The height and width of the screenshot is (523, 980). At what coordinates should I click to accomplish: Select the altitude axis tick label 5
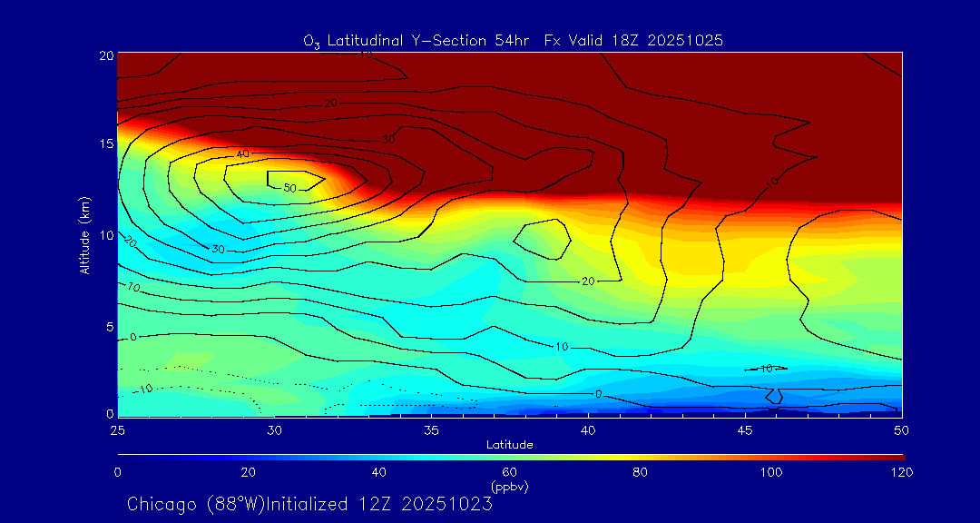(x=110, y=326)
